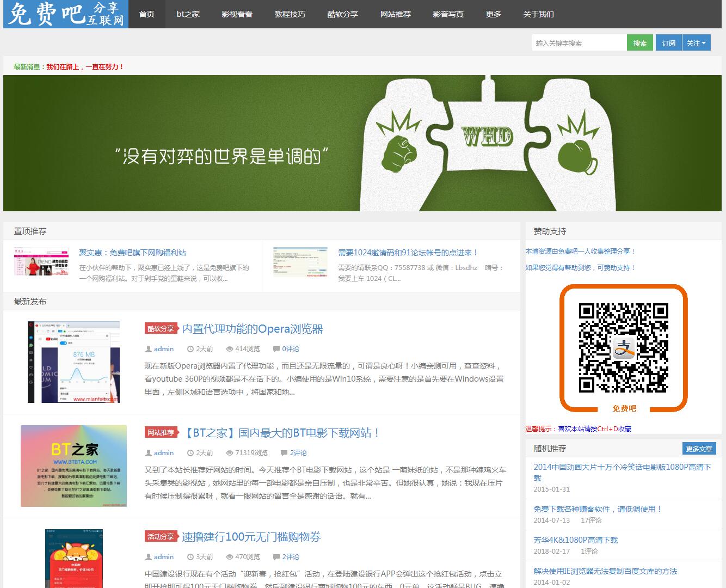
Task: Select 教程技巧 in the navigation bar
Action: click(x=290, y=14)
